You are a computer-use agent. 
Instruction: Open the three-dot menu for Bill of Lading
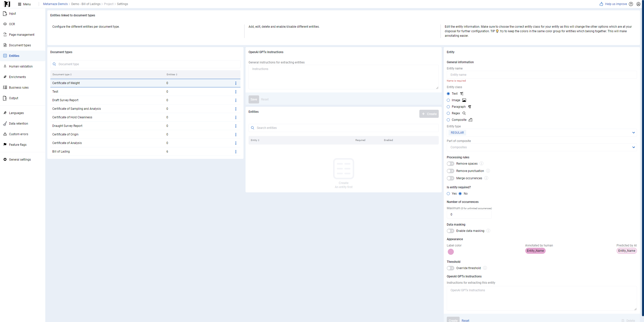(236, 152)
